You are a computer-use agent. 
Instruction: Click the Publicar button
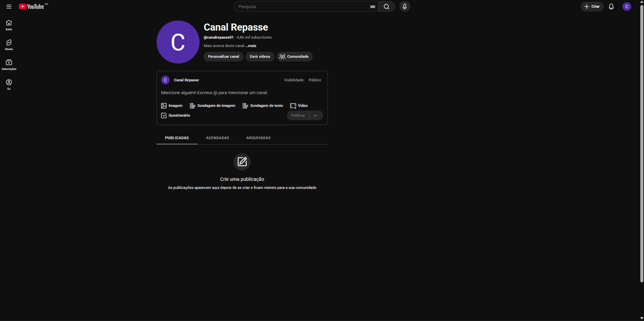click(298, 116)
